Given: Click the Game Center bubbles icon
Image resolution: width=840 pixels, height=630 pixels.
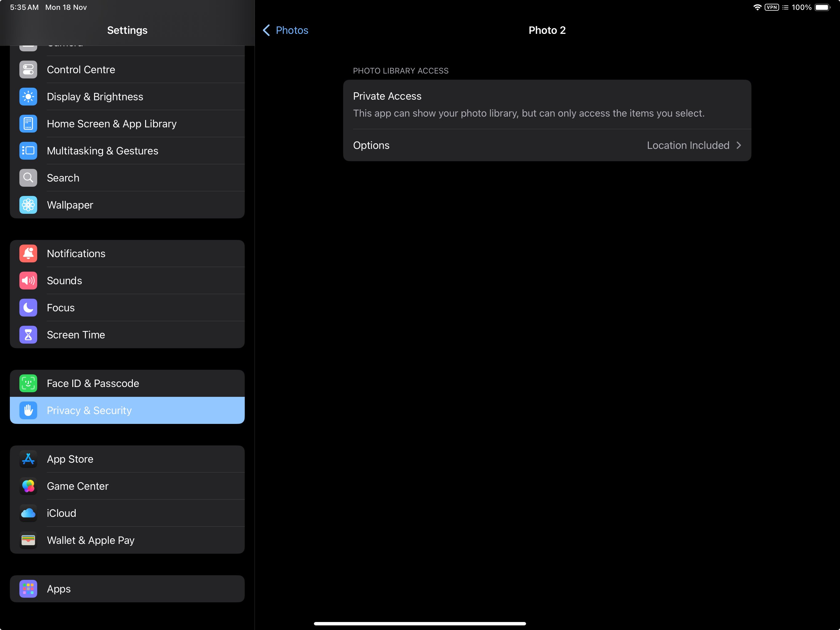Looking at the screenshot, I should (28, 486).
